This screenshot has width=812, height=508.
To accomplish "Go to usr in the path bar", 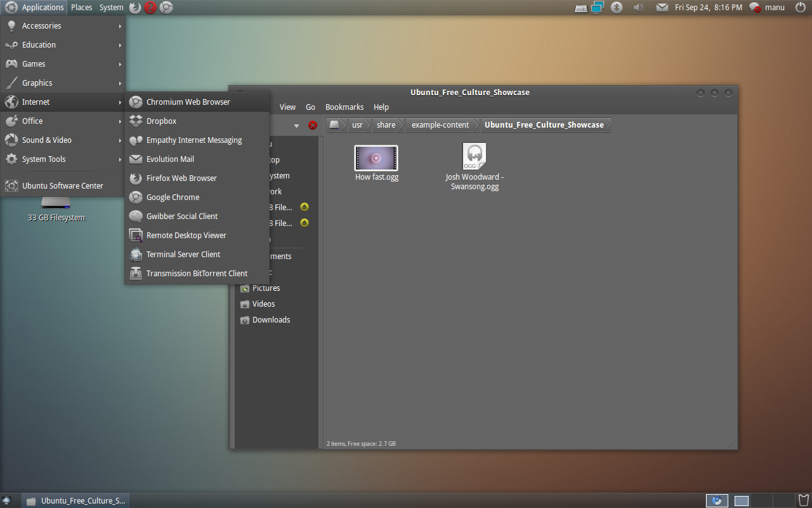I will [357, 125].
